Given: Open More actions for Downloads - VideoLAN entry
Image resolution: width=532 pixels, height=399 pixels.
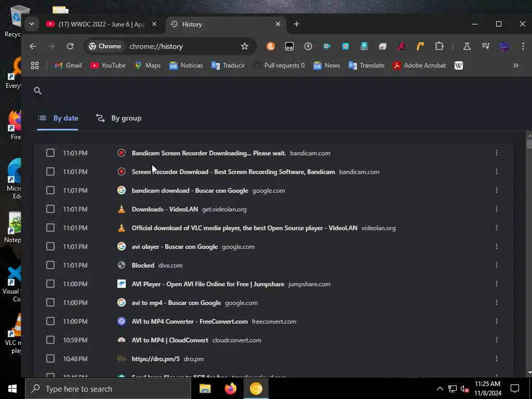Looking at the screenshot, I should (496, 209).
